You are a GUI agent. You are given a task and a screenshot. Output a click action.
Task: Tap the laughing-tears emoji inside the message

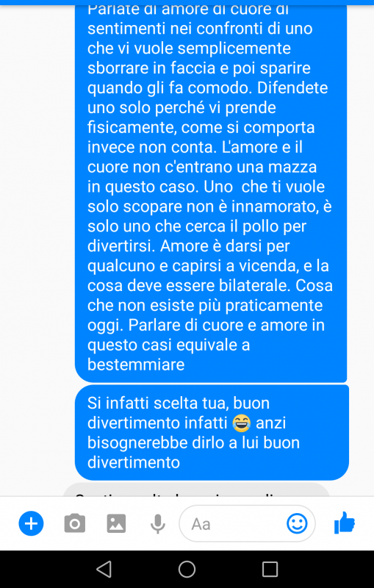(242, 423)
